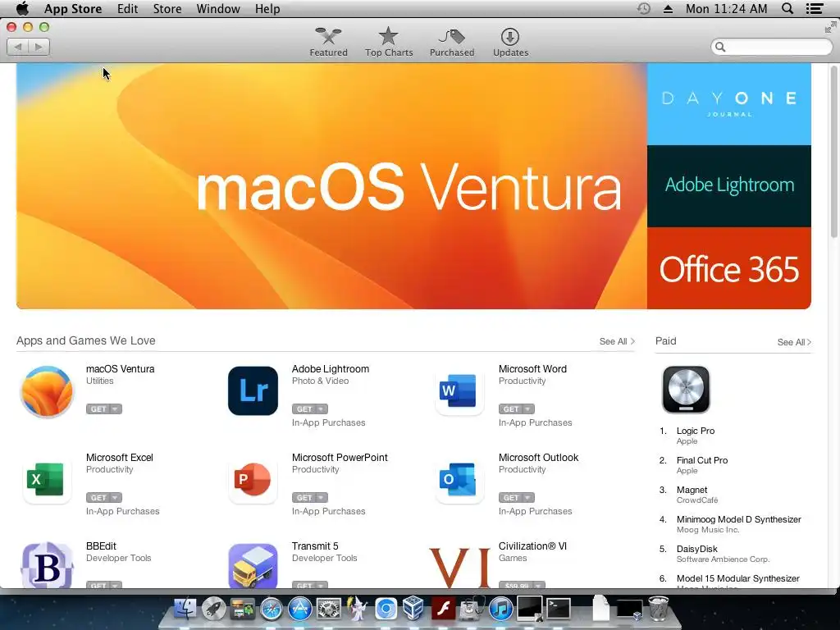Click the Civilization VI icon
840x630 pixels.
tap(459, 567)
